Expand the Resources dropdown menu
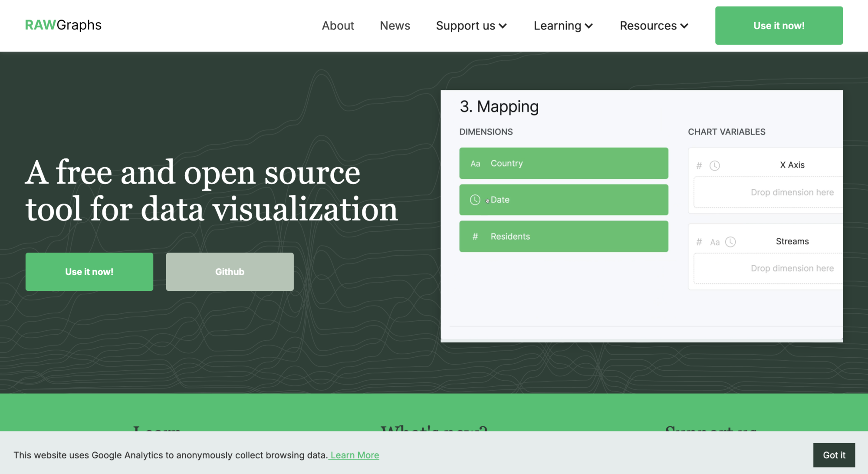The image size is (868, 474). [654, 26]
